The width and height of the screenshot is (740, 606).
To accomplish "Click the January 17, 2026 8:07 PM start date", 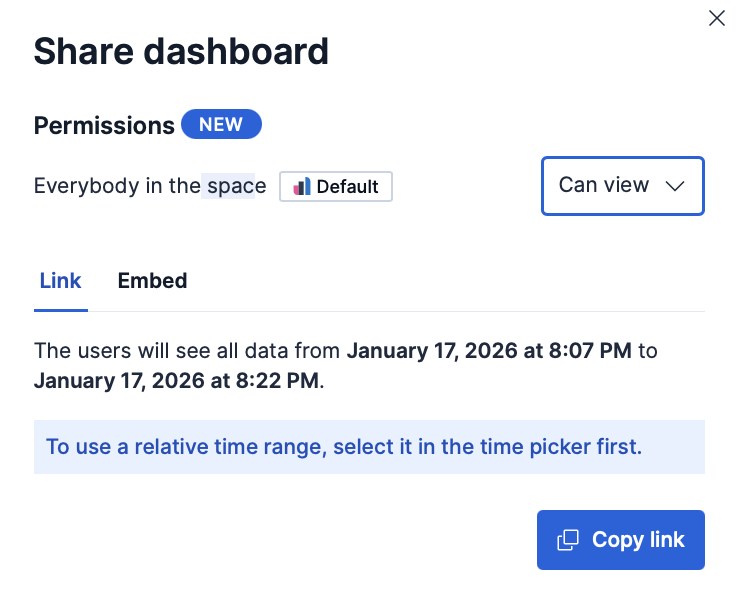I will pyautogui.click(x=490, y=351).
